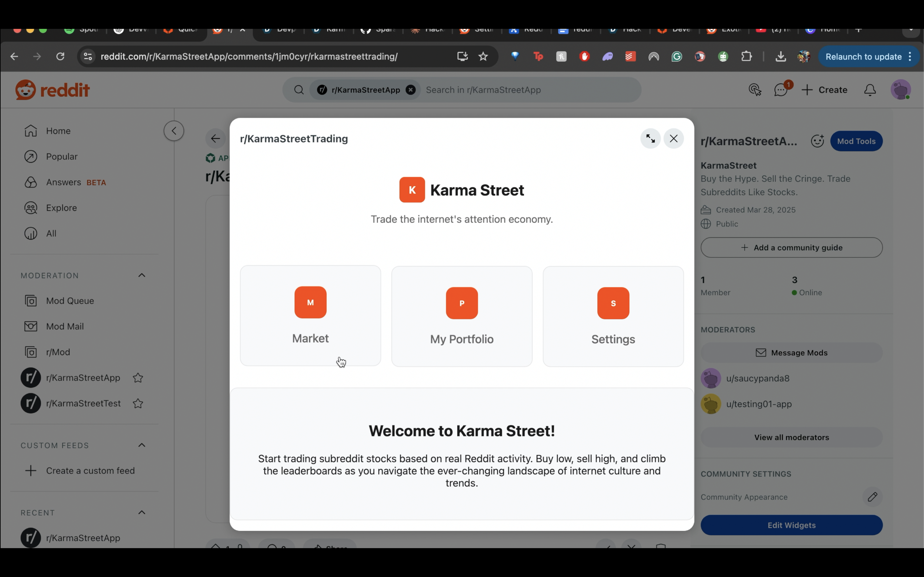Collapse the Moderation section
This screenshot has width=924, height=577.
pyautogui.click(x=142, y=275)
